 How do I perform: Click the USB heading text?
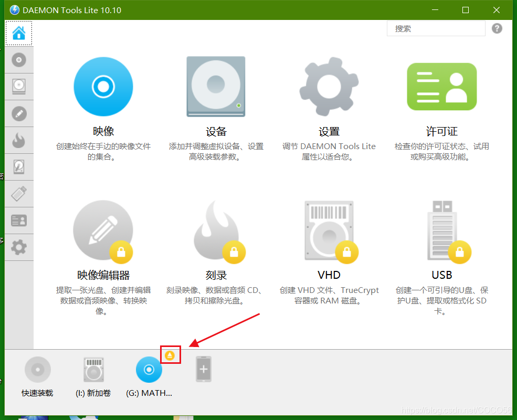point(442,275)
